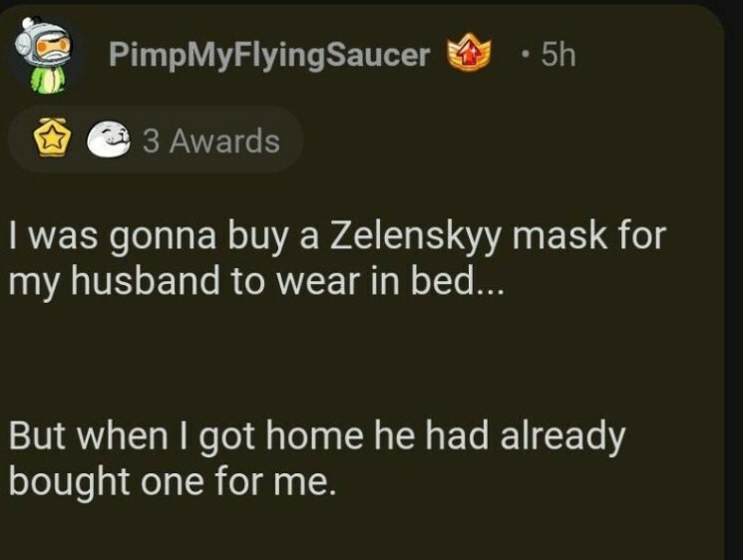Open the 3 Awards label

[x=210, y=141]
